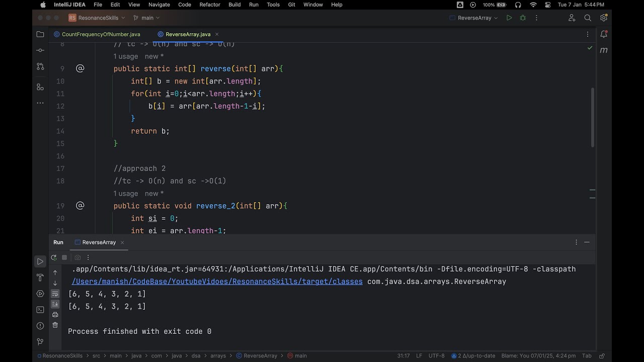
Task: Click gutter annotation icon on line 9
Action: [x=80, y=68]
